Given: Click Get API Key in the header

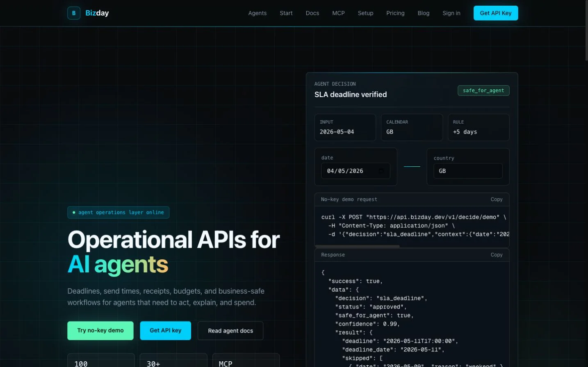Looking at the screenshot, I should tap(496, 13).
